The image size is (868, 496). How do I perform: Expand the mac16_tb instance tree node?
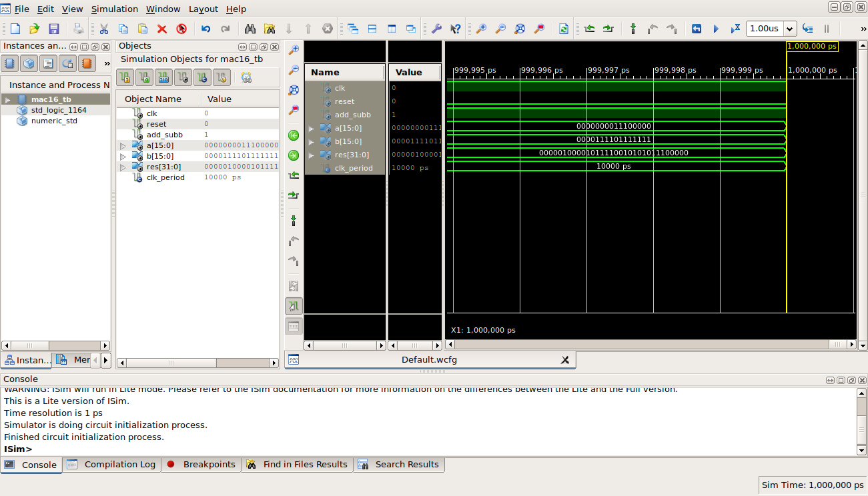tap(7, 99)
